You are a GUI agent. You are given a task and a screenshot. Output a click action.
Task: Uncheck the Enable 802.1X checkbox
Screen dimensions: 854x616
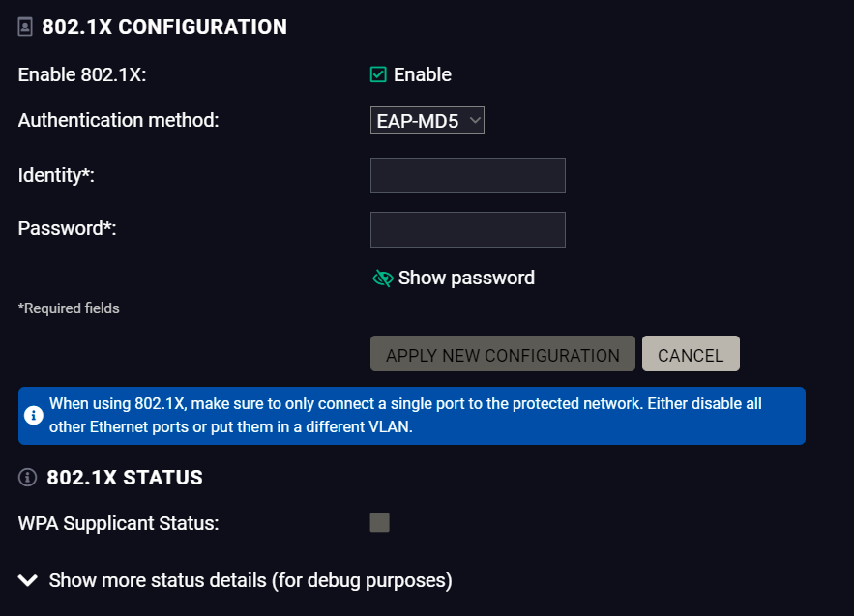tap(378, 74)
